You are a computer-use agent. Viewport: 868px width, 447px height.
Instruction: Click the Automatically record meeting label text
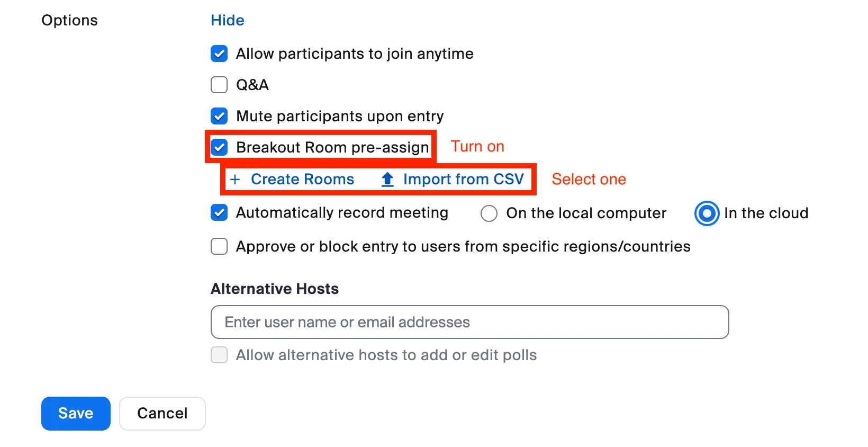pos(342,213)
